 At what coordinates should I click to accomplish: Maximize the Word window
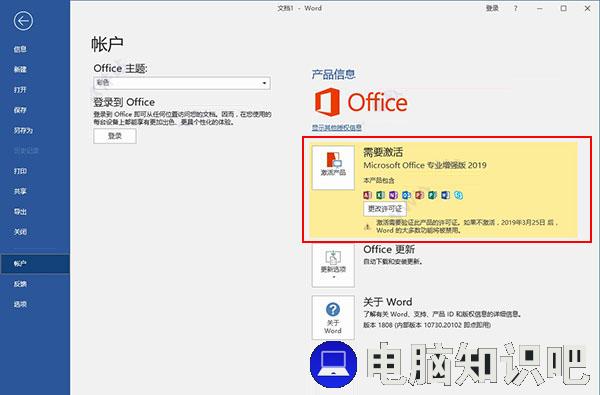[x=563, y=8]
